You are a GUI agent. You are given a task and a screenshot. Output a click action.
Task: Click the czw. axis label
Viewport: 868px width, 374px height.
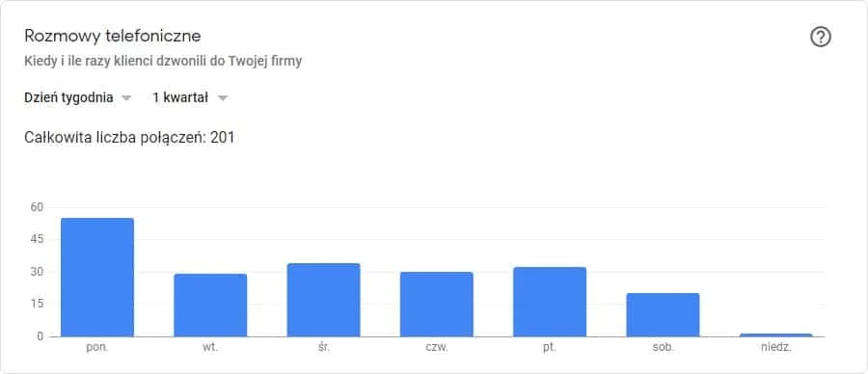pyautogui.click(x=437, y=349)
